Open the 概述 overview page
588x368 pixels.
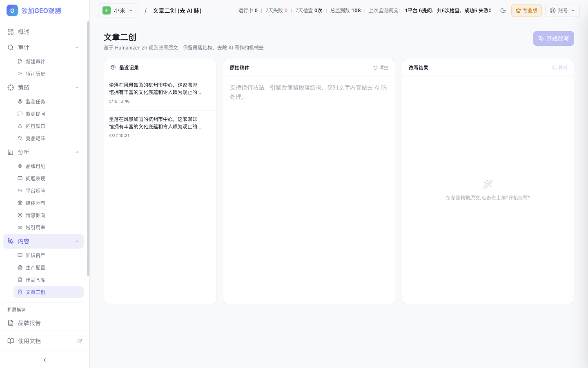pyautogui.click(x=43, y=32)
